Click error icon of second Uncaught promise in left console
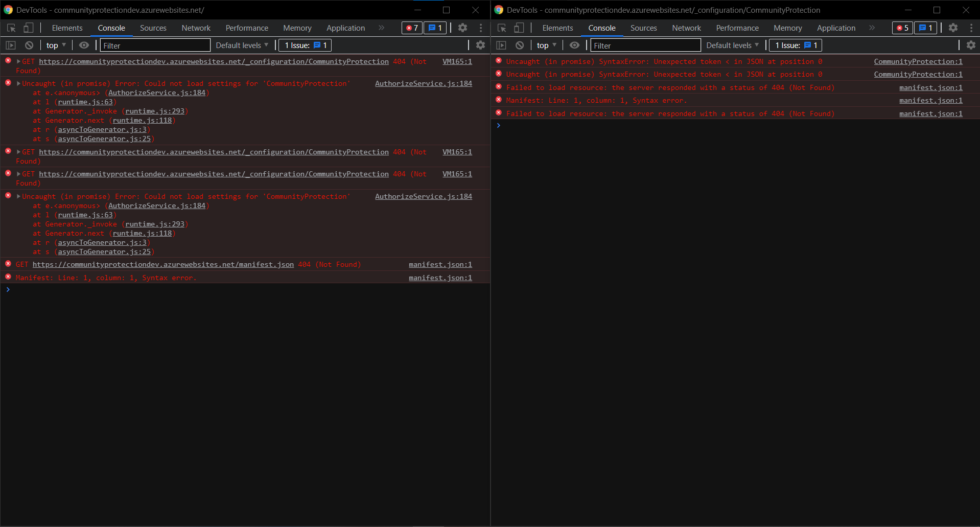 click(x=8, y=196)
